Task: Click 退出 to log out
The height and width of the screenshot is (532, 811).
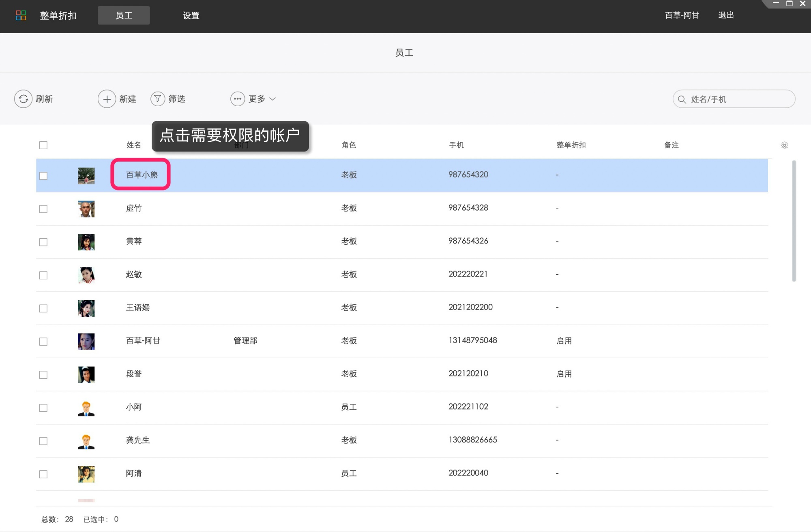Action: click(x=726, y=15)
